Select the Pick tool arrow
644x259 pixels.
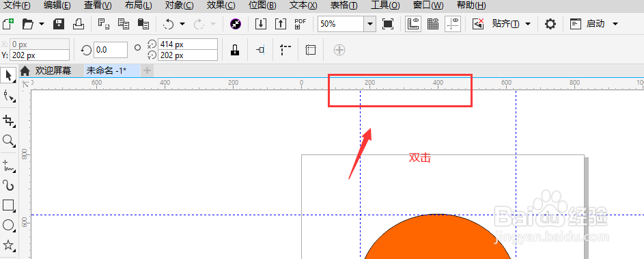[8, 74]
